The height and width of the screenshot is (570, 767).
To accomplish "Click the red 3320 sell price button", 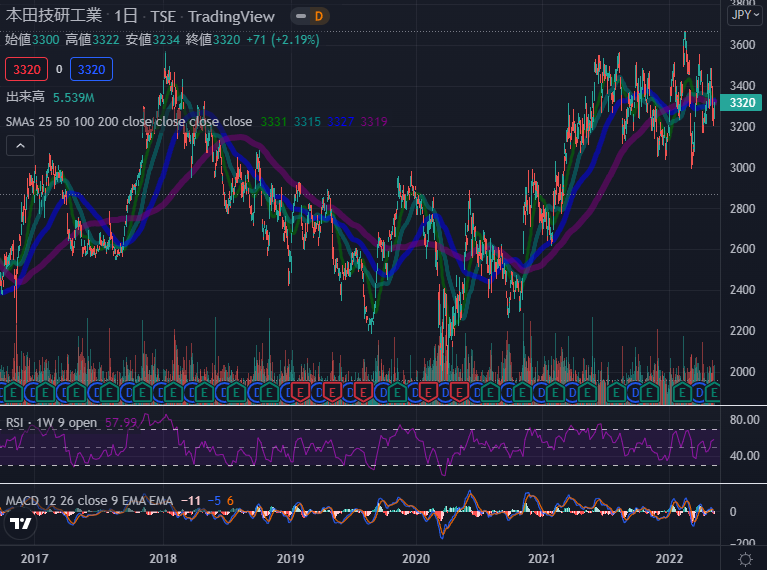I will (26, 69).
